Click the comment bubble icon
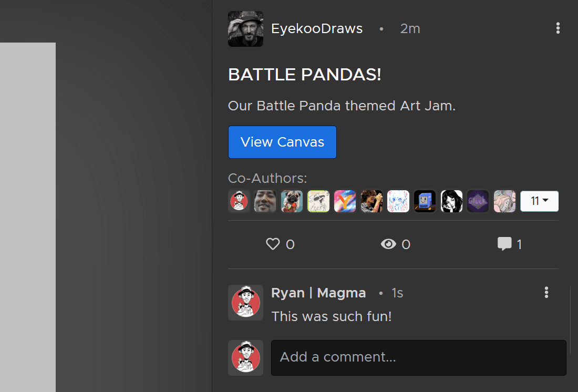Viewport: 578px width, 392px height. [504, 244]
